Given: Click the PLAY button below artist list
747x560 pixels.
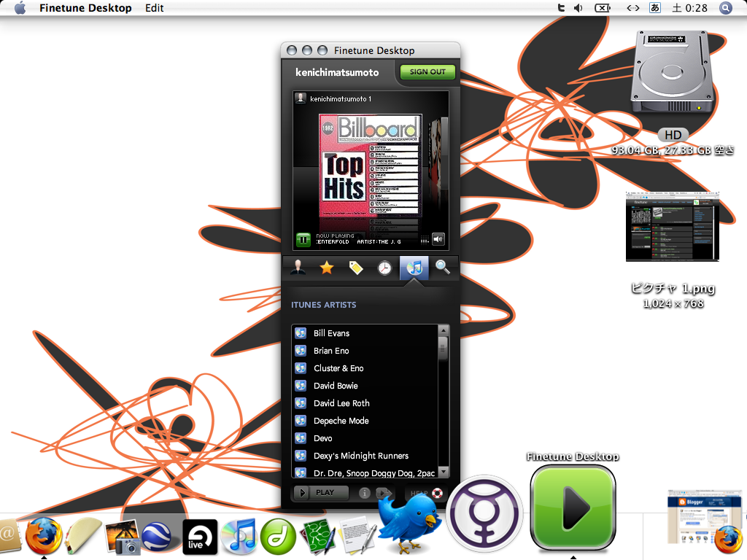Looking at the screenshot, I should click(321, 493).
